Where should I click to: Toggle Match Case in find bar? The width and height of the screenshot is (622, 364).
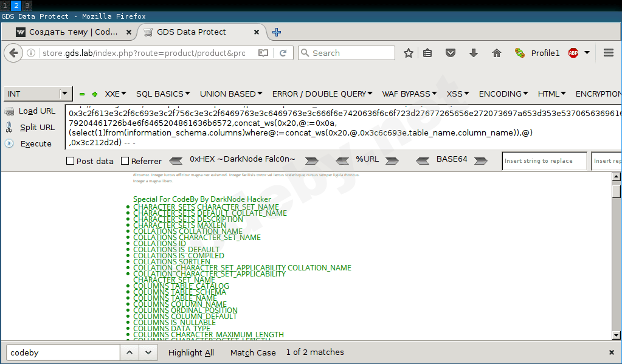(x=253, y=352)
